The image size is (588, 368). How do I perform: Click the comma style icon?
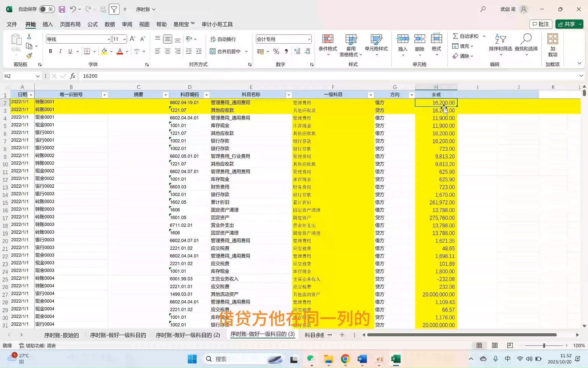point(286,51)
